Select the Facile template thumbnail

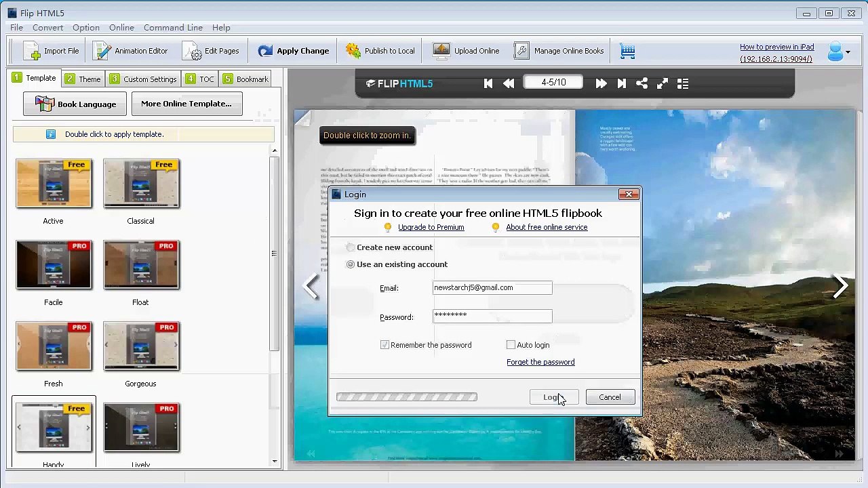coord(54,264)
